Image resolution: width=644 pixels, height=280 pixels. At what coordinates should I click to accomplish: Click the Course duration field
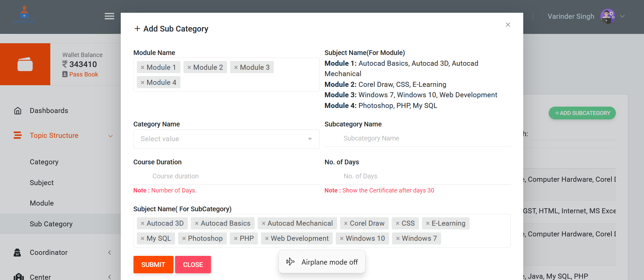[226, 176]
